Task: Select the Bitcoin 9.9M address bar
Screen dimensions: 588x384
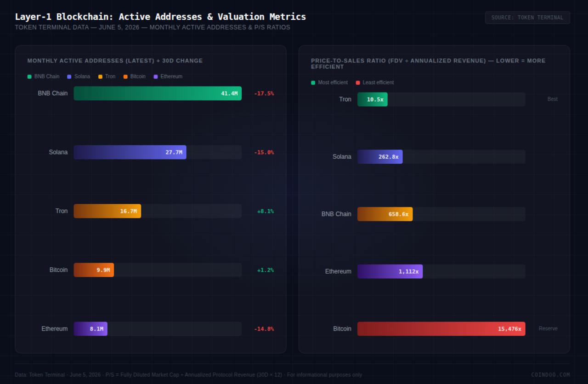Action: pos(94,270)
